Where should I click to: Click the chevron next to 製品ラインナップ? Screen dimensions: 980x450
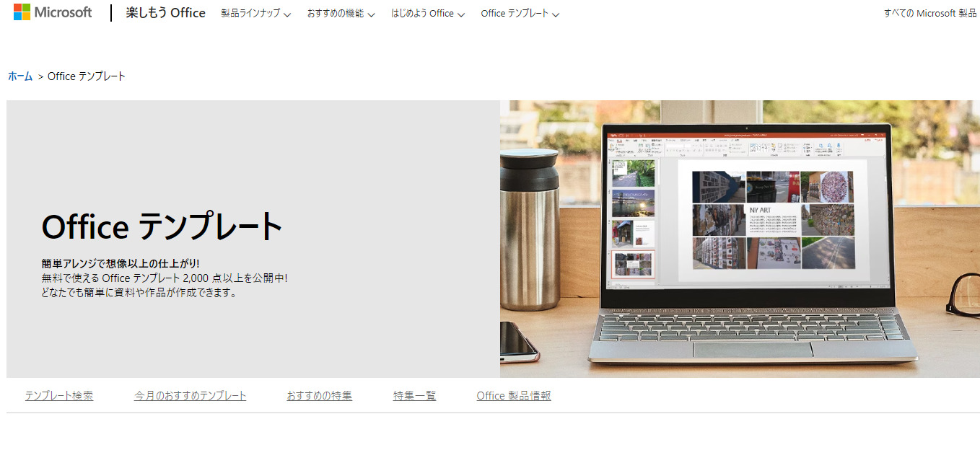tap(287, 14)
